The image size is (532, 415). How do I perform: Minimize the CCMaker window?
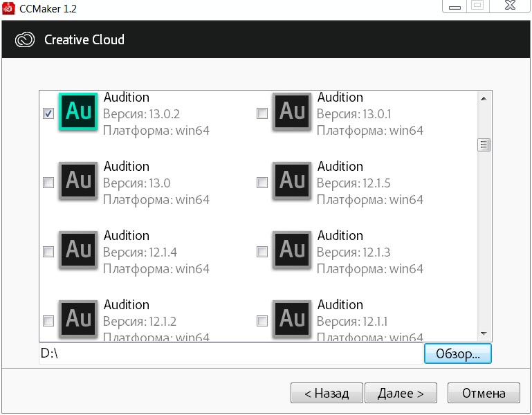click(455, 6)
